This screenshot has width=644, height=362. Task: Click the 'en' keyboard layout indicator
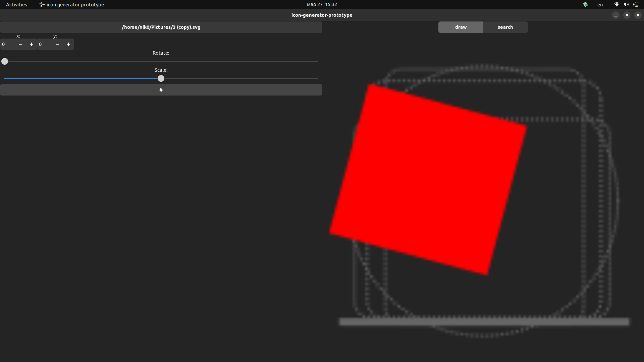600,5
